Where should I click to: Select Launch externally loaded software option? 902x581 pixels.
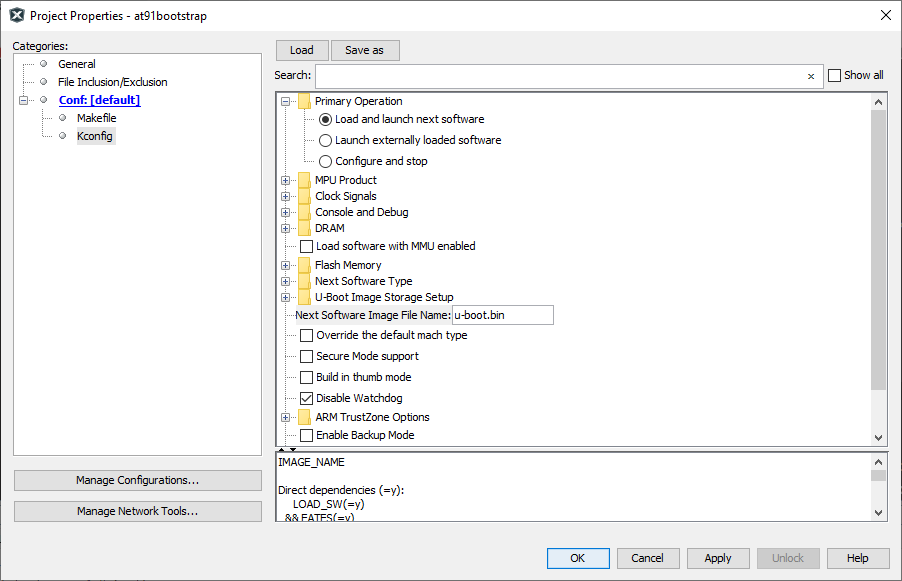click(325, 140)
